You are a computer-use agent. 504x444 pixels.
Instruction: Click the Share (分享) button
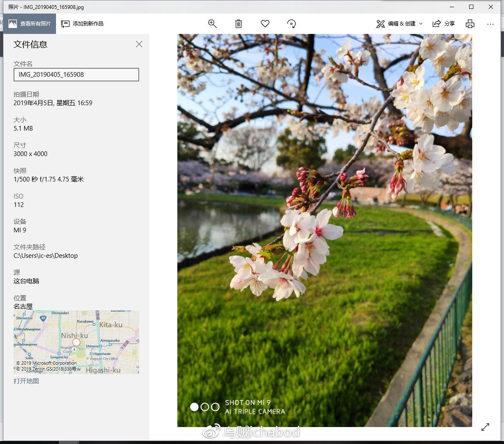[443, 24]
